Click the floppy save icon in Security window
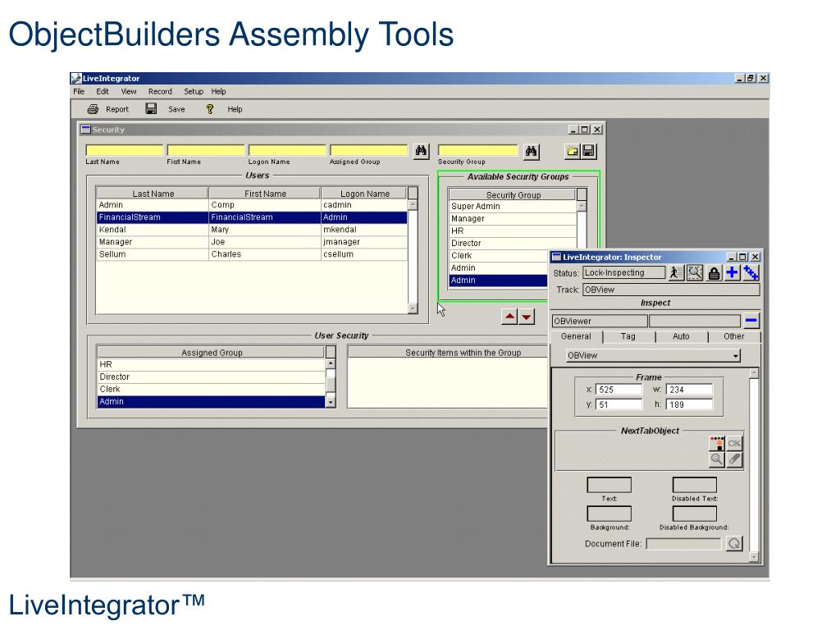Screen dimensions: 840x630 [589, 151]
